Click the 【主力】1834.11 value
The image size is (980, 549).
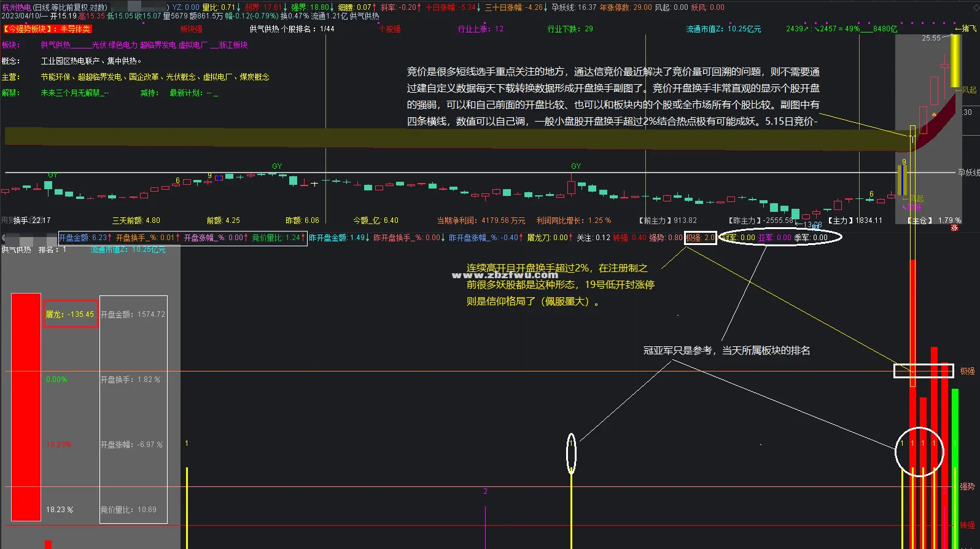[855, 220]
